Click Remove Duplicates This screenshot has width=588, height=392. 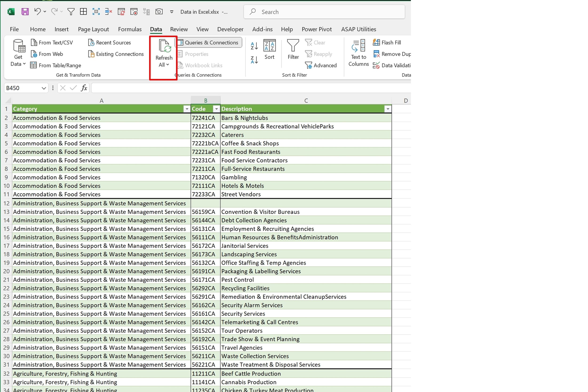coord(392,54)
